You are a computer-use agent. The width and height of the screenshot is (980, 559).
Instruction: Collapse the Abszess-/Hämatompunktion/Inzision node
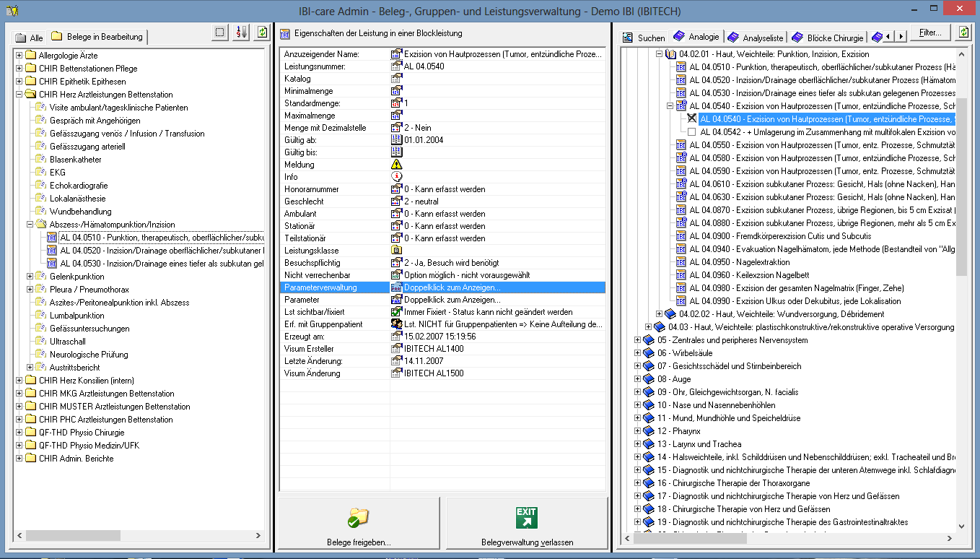coord(30,225)
